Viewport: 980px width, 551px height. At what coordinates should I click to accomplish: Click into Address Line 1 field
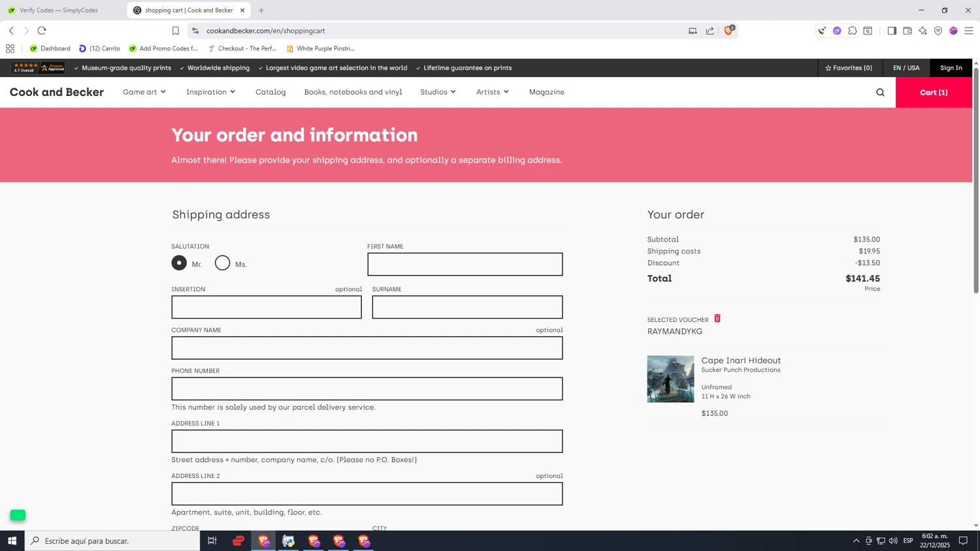[367, 441]
